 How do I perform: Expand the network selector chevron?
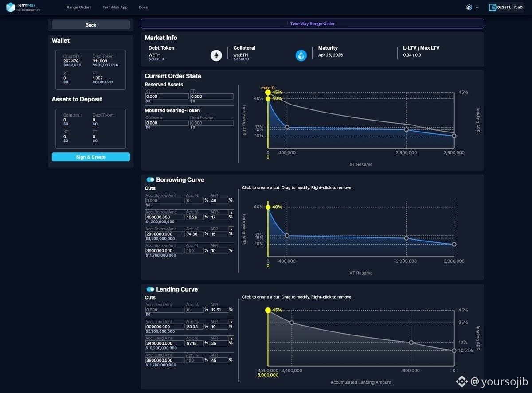pyautogui.click(x=477, y=8)
